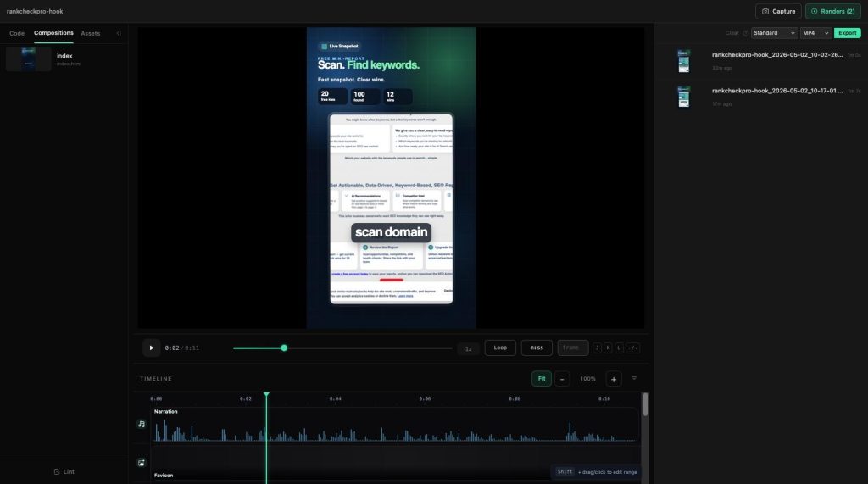This screenshot has width=868, height=484.
Task: Click the 100% timeline zoom value
Action: click(x=587, y=379)
